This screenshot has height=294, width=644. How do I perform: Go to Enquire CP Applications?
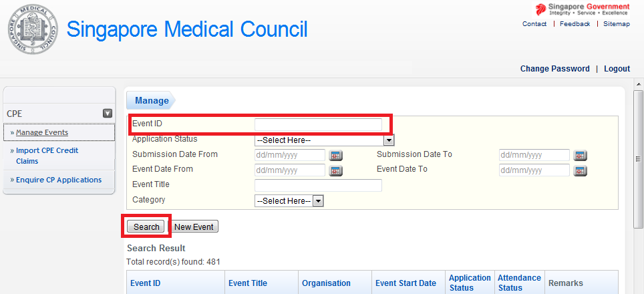(x=59, y=180)
